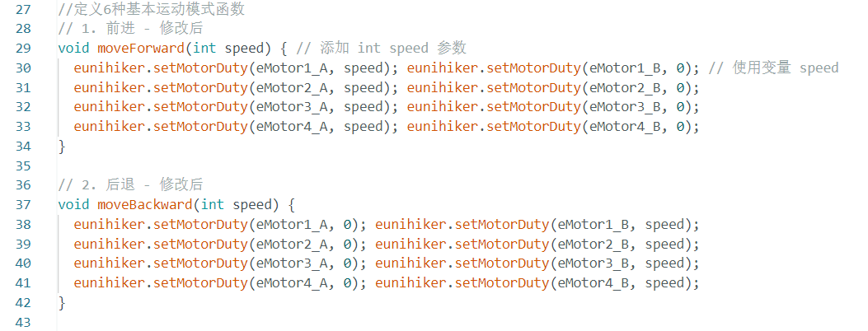Click the closing brace on line 42
This screenshot has width=868, height=331.
pyautogui.click(x=62, y=303)
